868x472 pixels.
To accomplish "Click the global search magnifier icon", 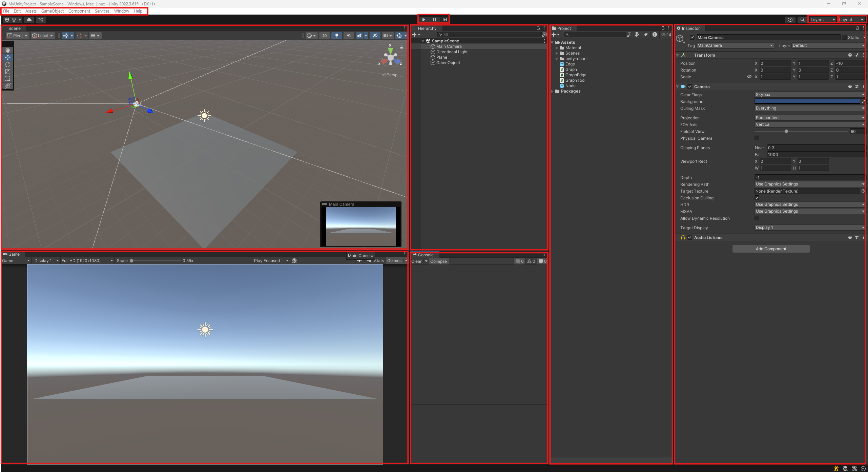I will click(802, 20).
